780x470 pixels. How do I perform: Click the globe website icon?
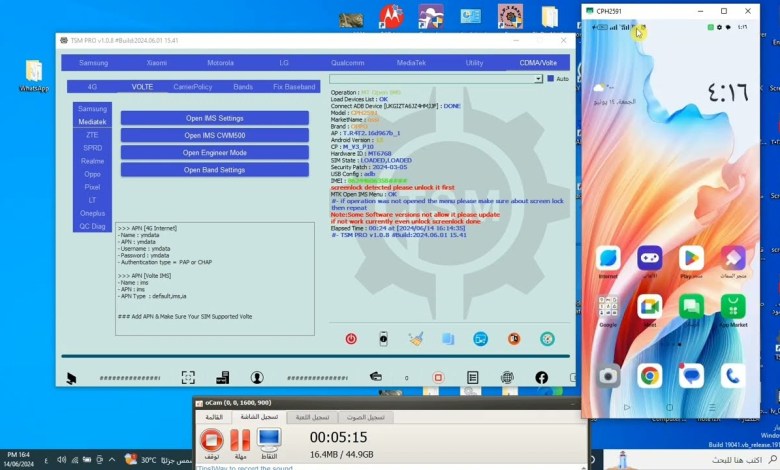coord(508,377)
